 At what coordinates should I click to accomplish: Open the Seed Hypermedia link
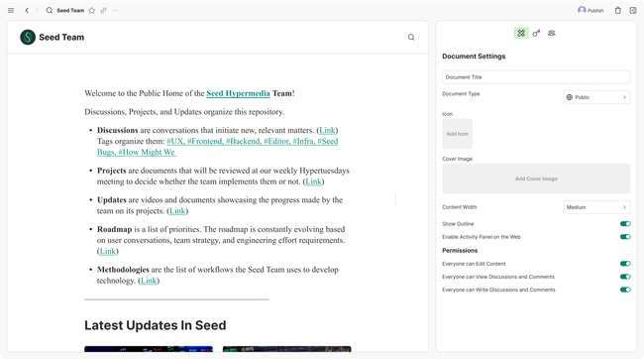point(238,93)
